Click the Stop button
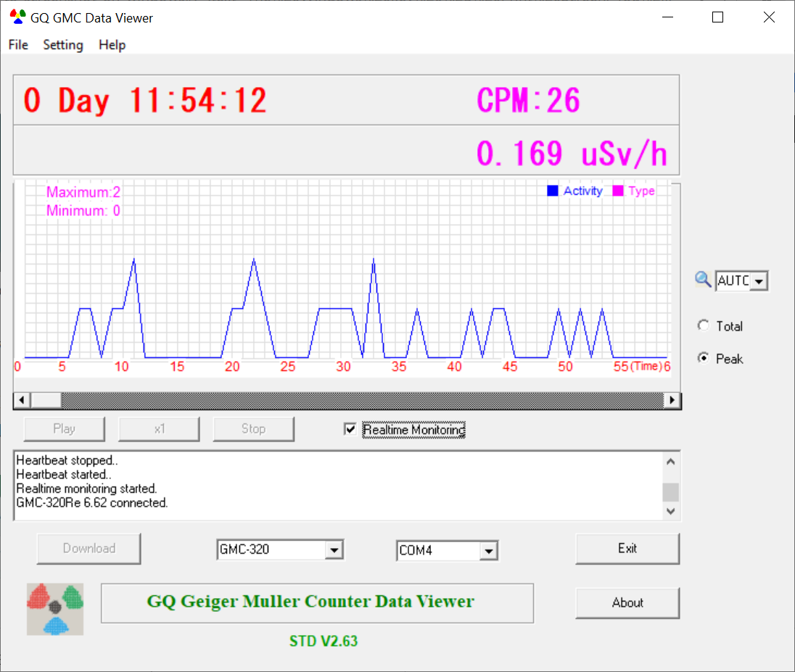The width and height of the screenshot is (795, 672). coord(253,428)
